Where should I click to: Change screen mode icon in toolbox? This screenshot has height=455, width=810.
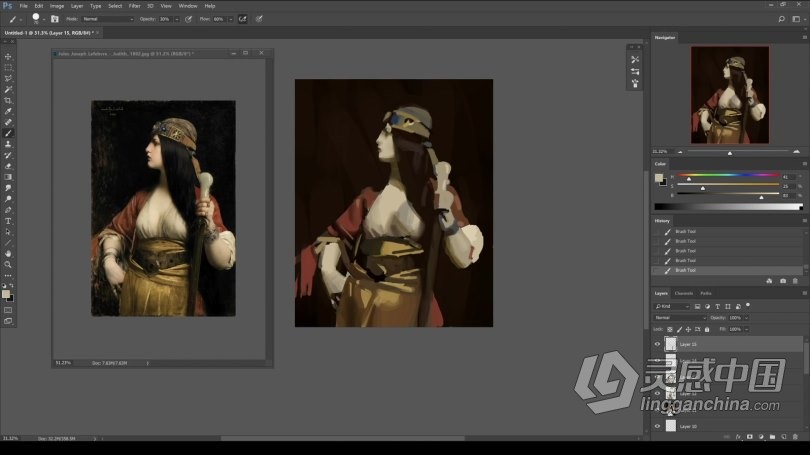(x=8, y=321)
